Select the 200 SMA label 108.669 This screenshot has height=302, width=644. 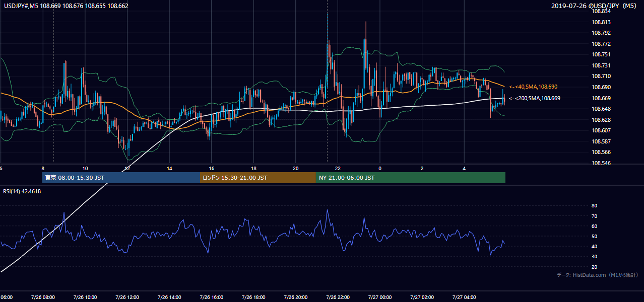click(x=535, y=98)
